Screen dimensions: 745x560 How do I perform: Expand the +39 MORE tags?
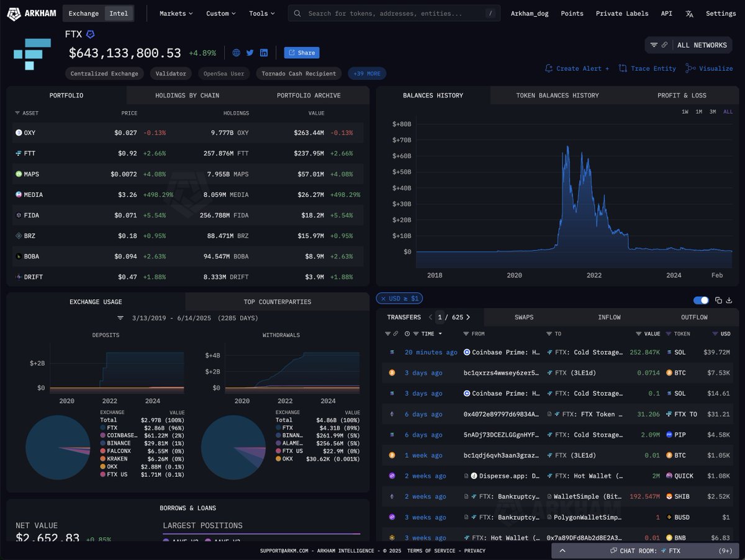point(367,74)
